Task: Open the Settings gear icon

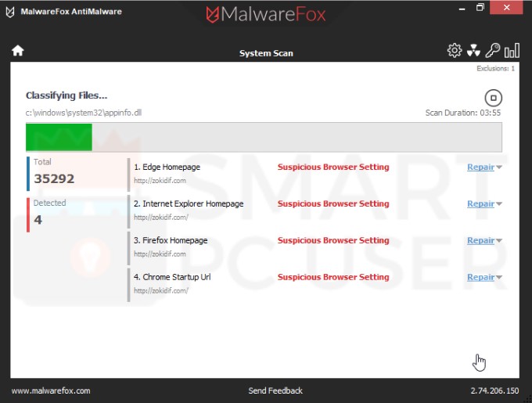Action: click(x=455, y=51)
